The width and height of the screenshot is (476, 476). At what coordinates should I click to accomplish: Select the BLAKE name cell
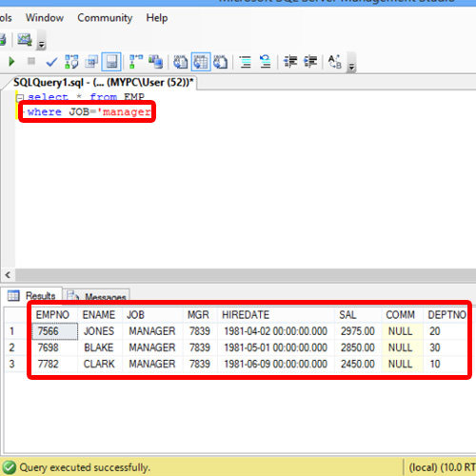[x=99, y=347]
